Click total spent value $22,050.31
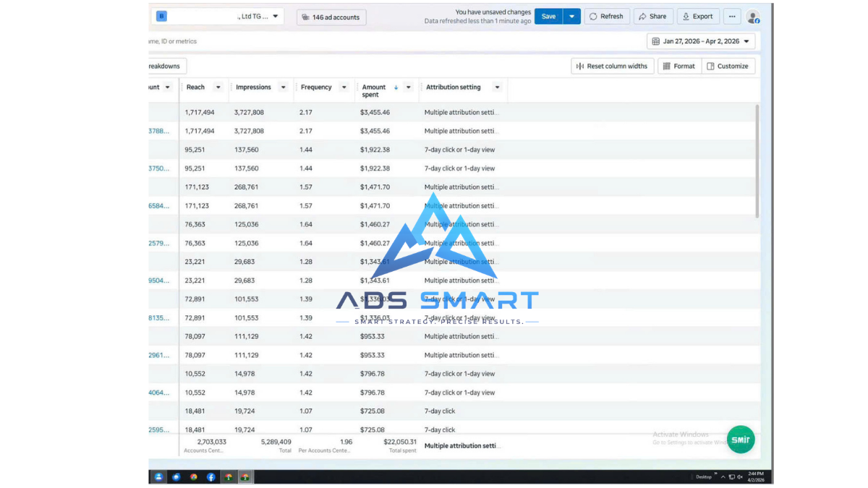Image resolution: width=868 pixels, height=488 pixels. pyautogui.click(x=399, y=442)
